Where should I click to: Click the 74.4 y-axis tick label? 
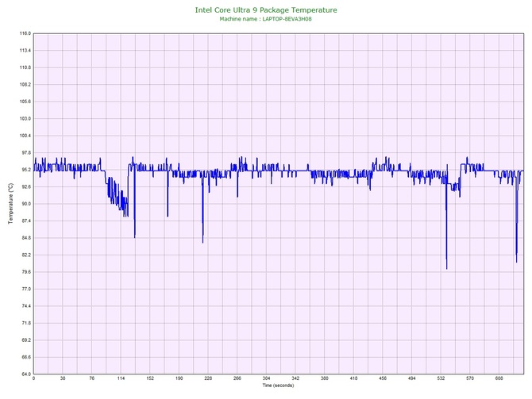pos(26,306)
